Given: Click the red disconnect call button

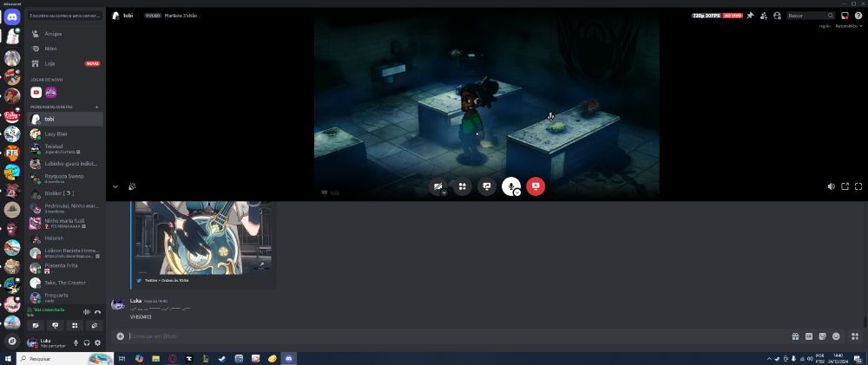Looking at the screenshot, I should 536,186.
